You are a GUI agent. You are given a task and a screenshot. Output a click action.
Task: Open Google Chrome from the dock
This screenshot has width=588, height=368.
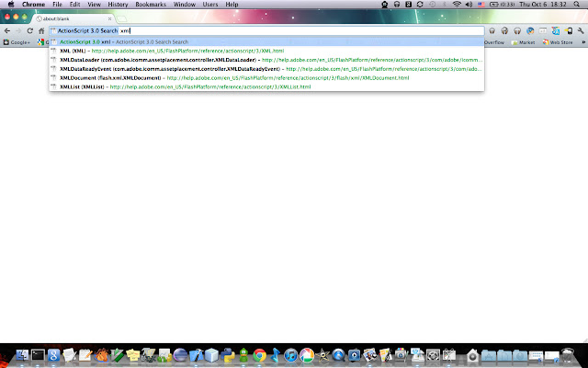[x=259, y=355]
